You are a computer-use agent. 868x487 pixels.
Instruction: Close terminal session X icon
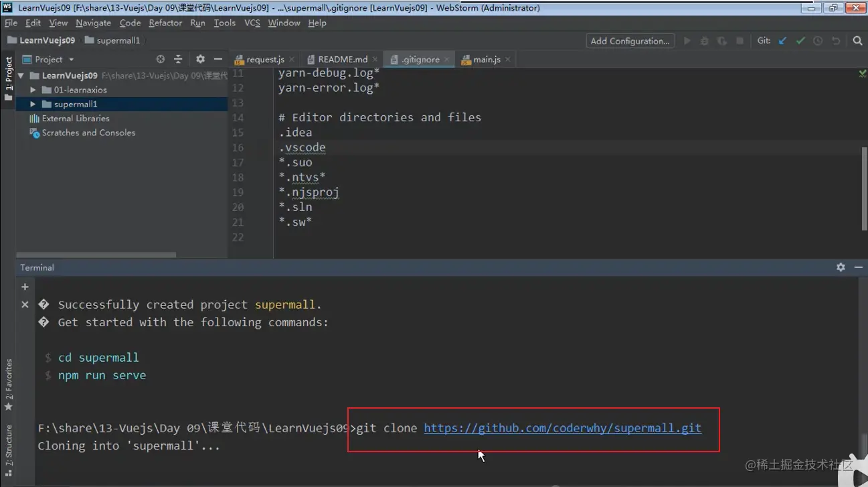tap(25, 304)
